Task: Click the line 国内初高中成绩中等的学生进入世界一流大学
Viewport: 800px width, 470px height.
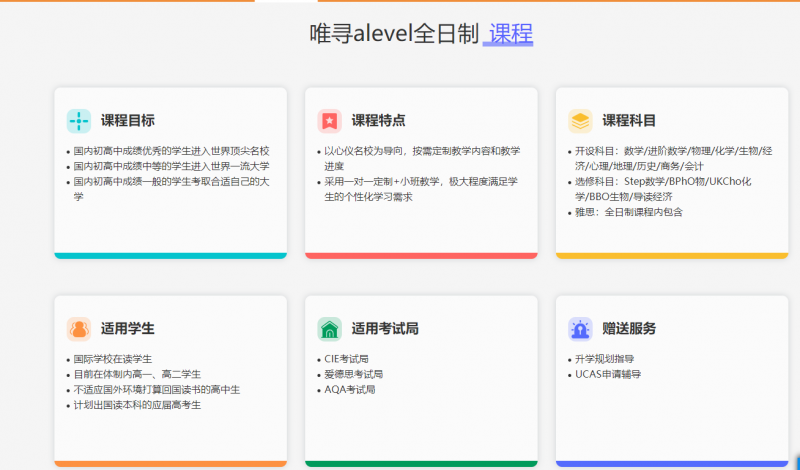Action: click(171, 166)
